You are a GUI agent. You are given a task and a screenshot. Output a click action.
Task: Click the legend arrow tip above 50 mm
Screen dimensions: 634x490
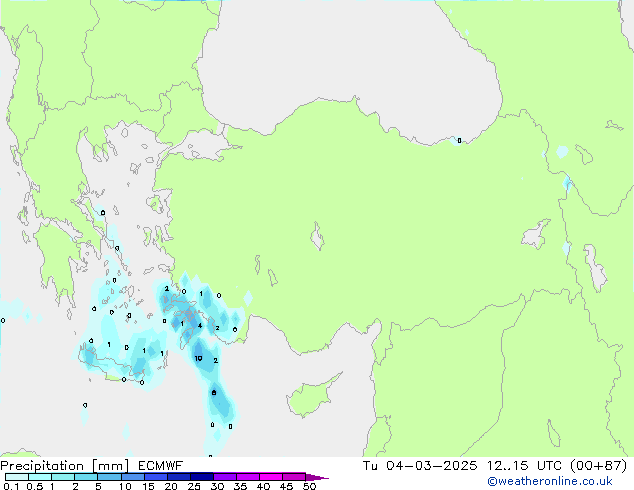[x=317, y=477]
